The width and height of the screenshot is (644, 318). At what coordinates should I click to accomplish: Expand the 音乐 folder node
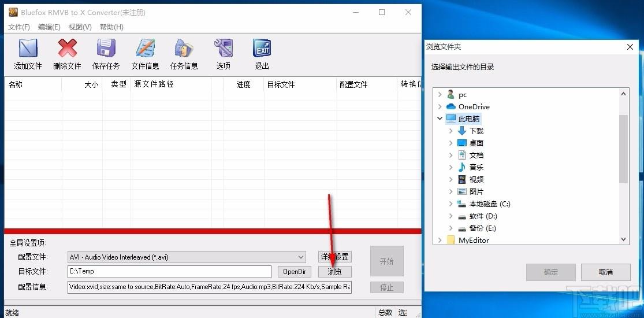click(451, 168)
